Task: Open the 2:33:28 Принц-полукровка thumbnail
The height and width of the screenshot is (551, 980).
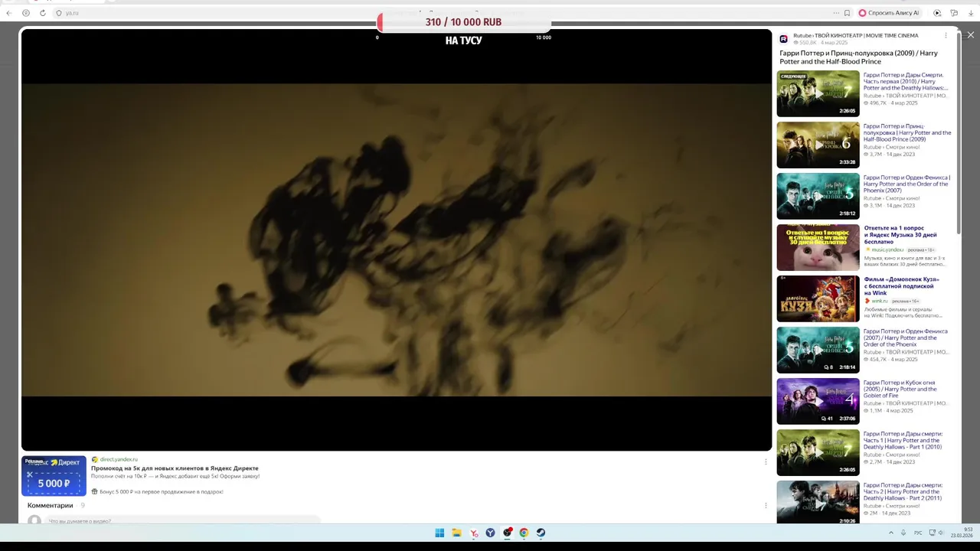Action: (x=818, y=145)
